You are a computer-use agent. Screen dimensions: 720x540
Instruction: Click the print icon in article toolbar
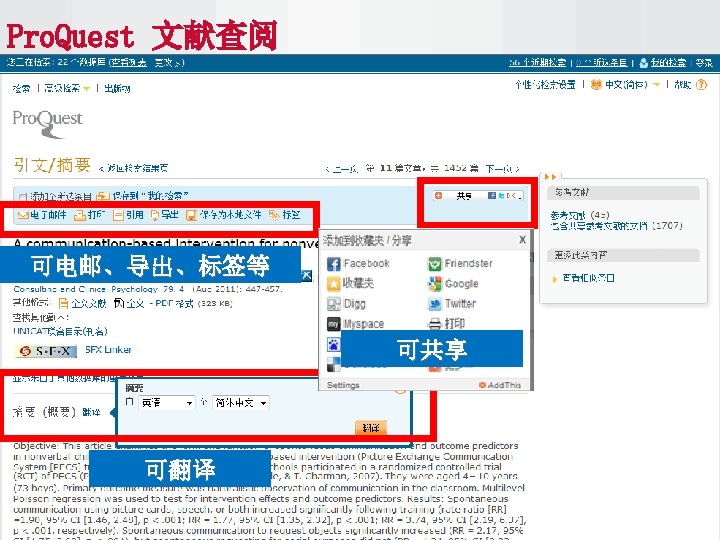(80, 215)
